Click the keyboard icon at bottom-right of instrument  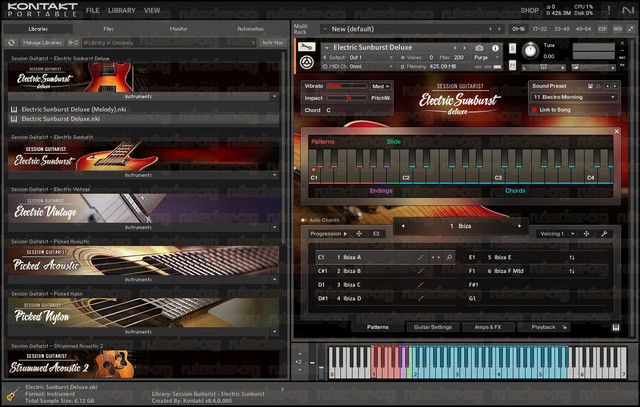[x=616, y=327]
